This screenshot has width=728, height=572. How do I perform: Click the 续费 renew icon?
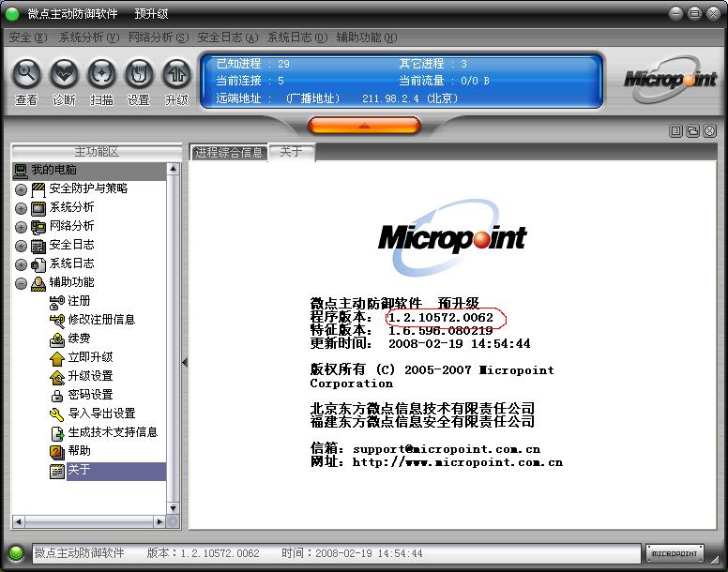click(56, 339)
